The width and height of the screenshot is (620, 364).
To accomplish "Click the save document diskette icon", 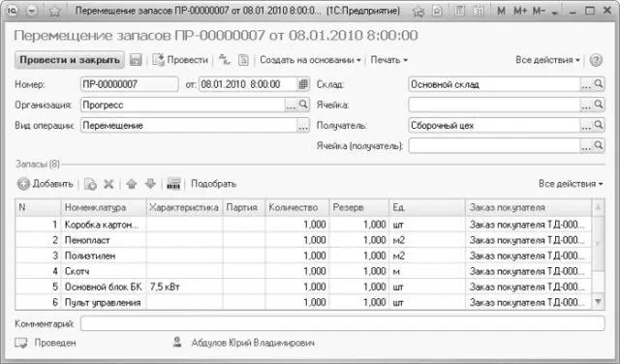I will point(136,60).
